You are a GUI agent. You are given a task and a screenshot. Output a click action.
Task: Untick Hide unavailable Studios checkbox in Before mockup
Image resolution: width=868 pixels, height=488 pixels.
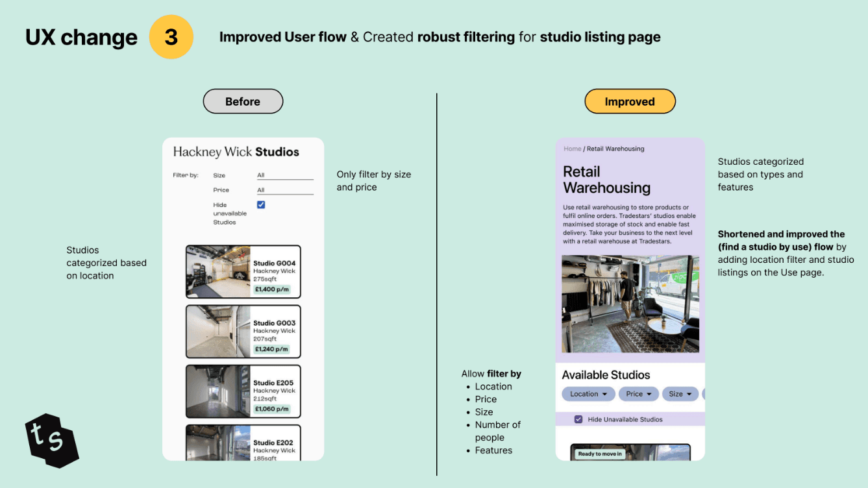click(x=261, y=204)
